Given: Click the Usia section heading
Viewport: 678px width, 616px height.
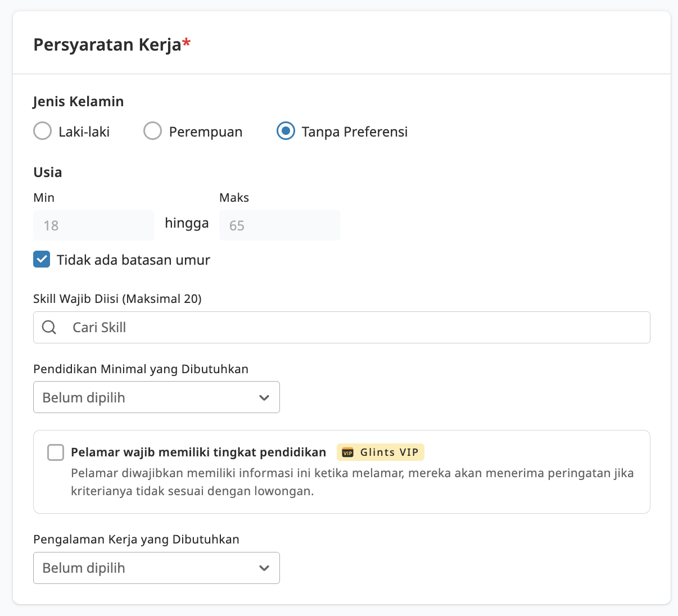Looking at the screenshot, I should pos(47,172).
